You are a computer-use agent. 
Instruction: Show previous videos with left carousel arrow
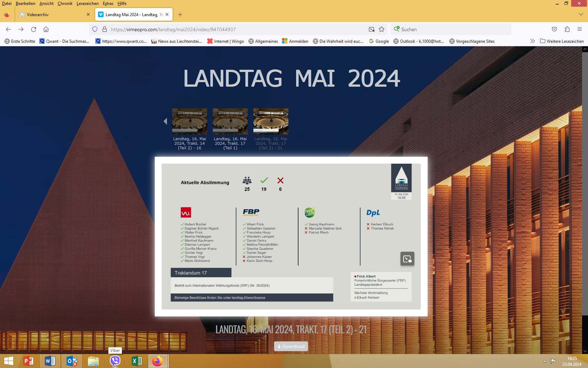165,121
